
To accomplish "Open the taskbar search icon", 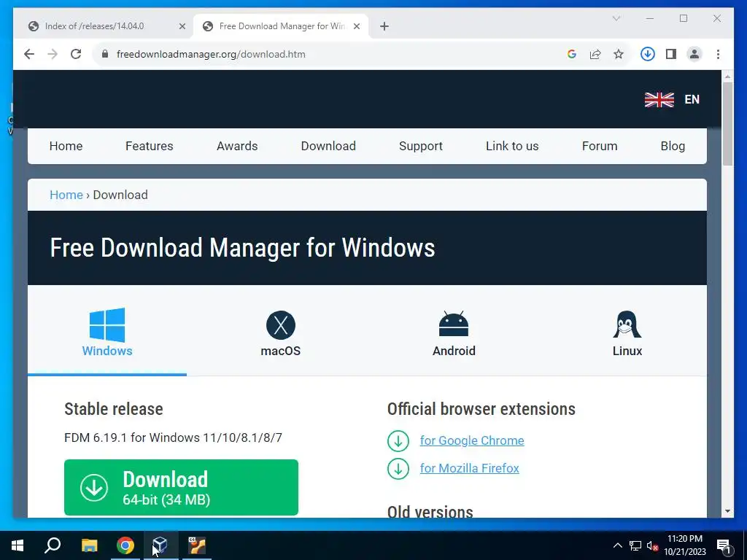I will (x=53, y=545).
